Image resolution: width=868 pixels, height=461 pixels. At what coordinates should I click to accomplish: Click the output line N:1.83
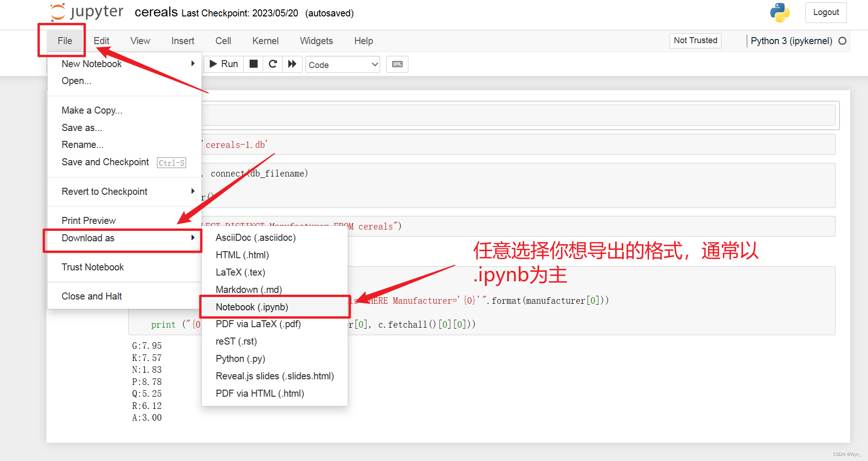tap(147, 370)
